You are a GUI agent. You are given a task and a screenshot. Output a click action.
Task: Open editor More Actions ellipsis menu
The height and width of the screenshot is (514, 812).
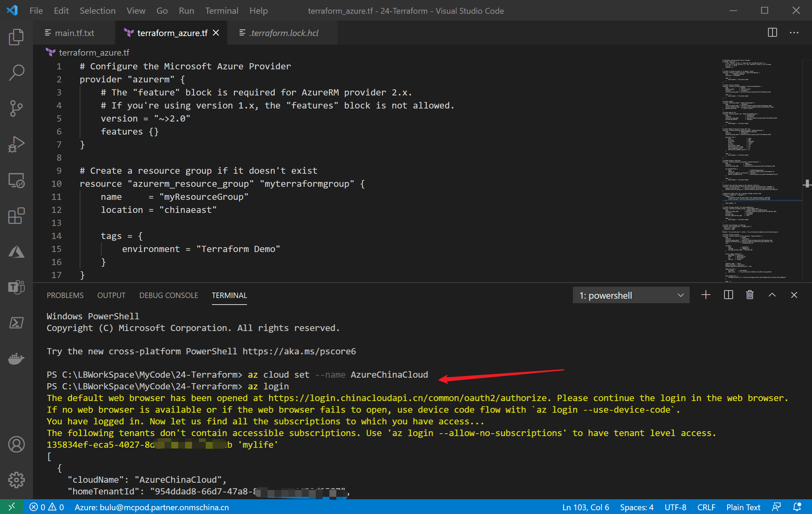tap(794, 33)
